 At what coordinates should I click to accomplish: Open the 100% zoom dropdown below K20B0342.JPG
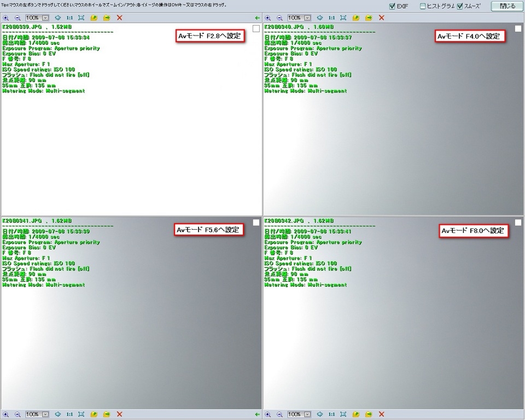pos(307,415)
